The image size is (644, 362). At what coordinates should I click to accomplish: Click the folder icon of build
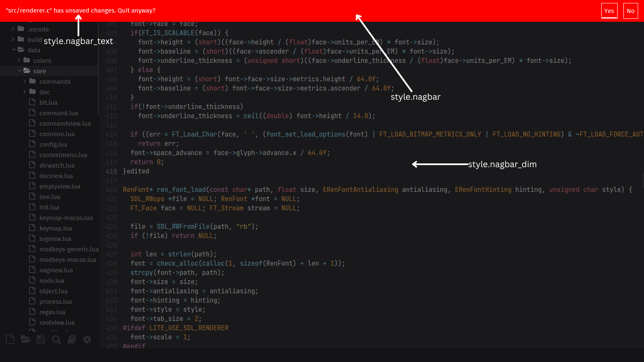pos(21,39)
